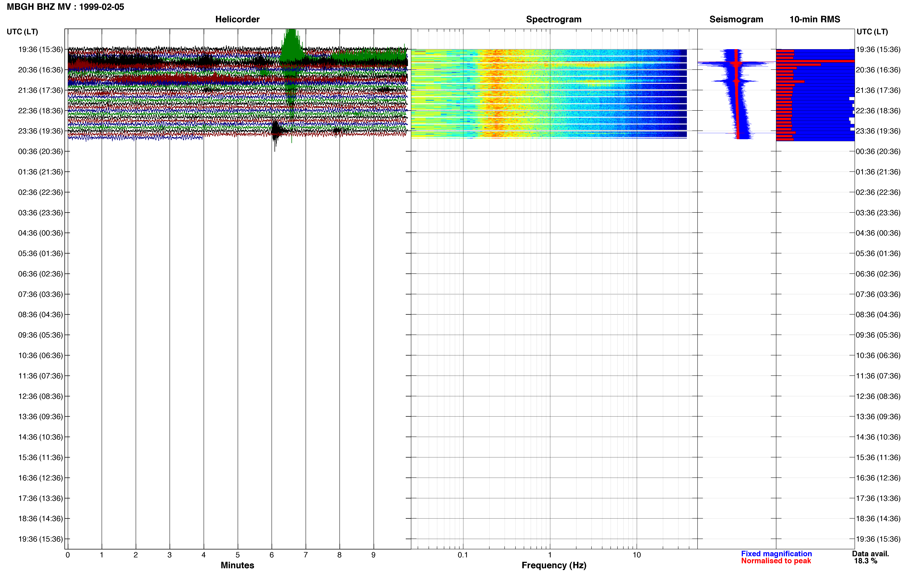Image resolution: width=924 pixels, height=578 pixels.
Task: Click the '5' tick on the Minutes axis
Action: 238,555
